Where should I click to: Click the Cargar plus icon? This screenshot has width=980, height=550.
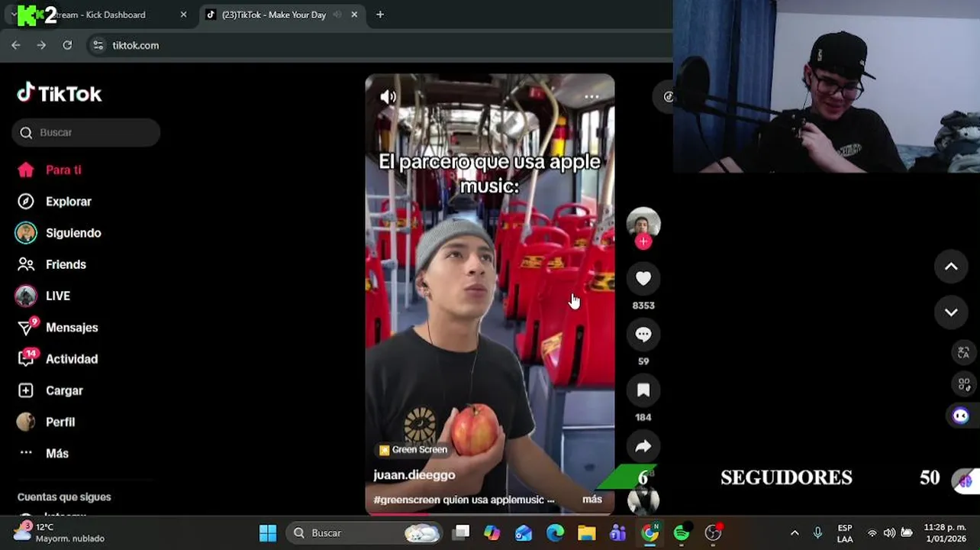[26, 390]
